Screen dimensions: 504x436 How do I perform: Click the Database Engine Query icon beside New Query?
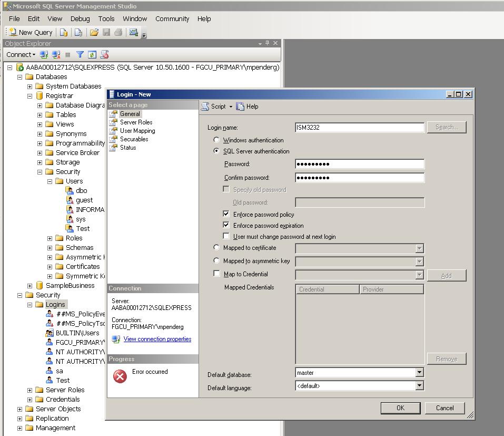[x=64, y=32]
